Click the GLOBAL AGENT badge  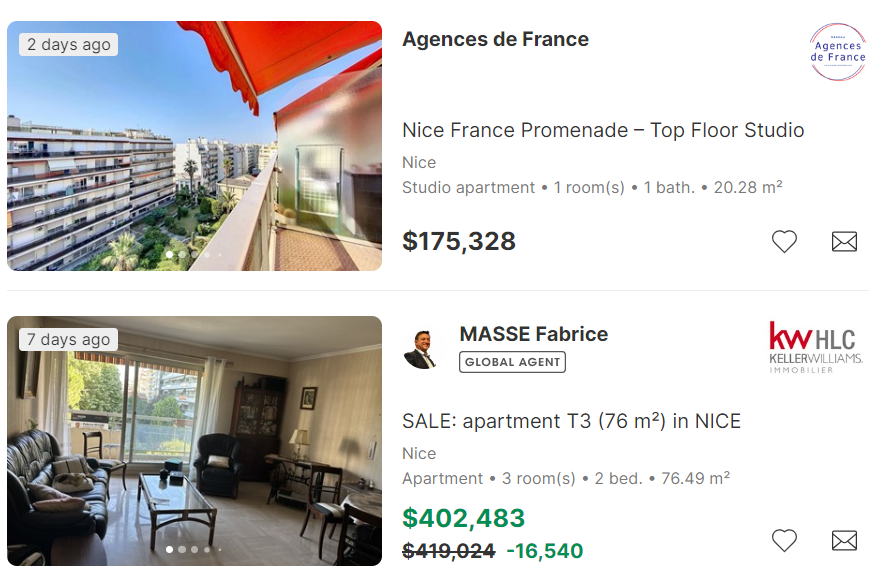512,362
